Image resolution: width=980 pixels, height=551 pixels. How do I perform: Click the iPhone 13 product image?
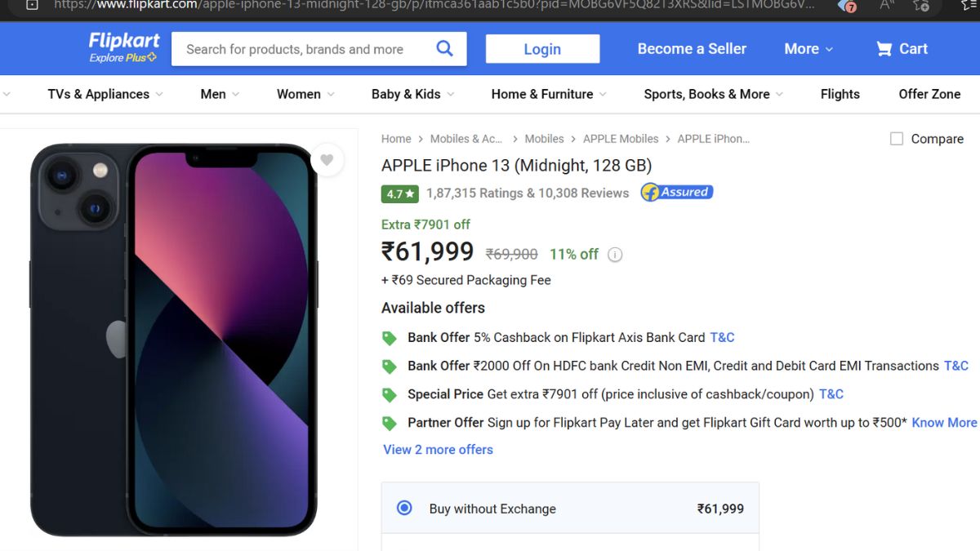pos(174,339)
